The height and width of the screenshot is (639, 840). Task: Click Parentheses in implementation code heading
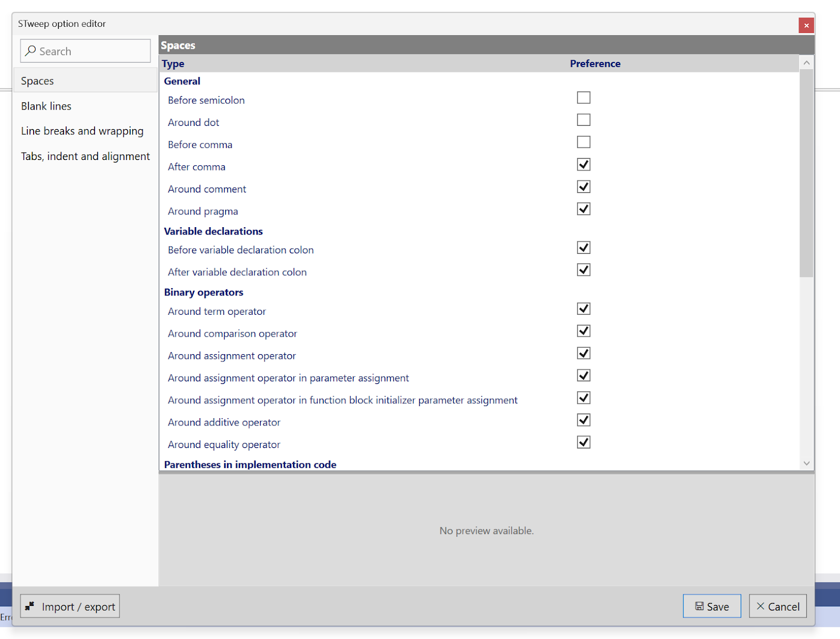click(x=250, y=464)
